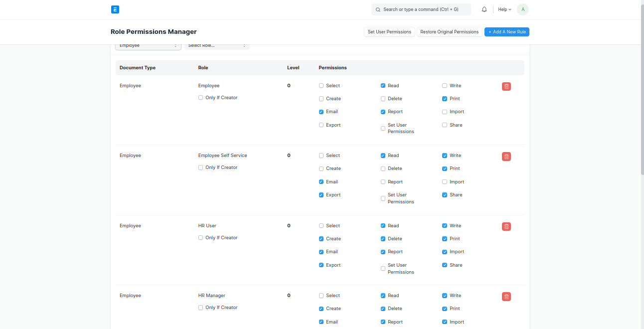Click the Role column header
The image size is (644, 329).
pos(203,68)
